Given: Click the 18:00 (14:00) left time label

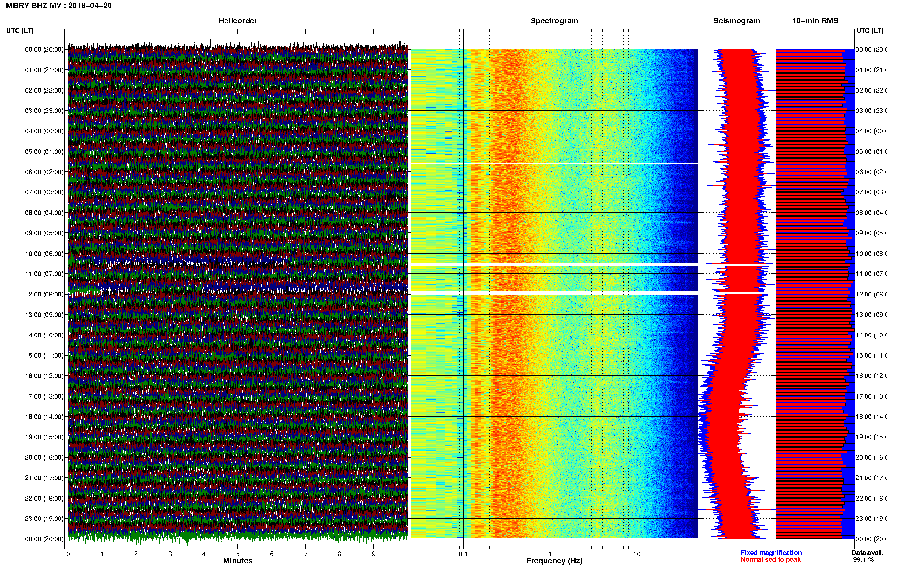Looking at the screenshot, I should coord(44,417).
